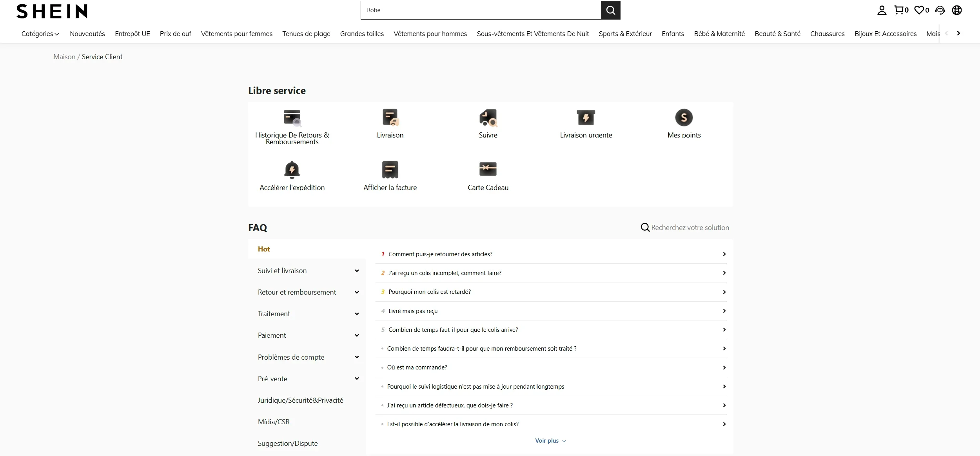Open Prix de ouf menu item
The height and width of the screenshot is (456, 980).
(175, 34)
